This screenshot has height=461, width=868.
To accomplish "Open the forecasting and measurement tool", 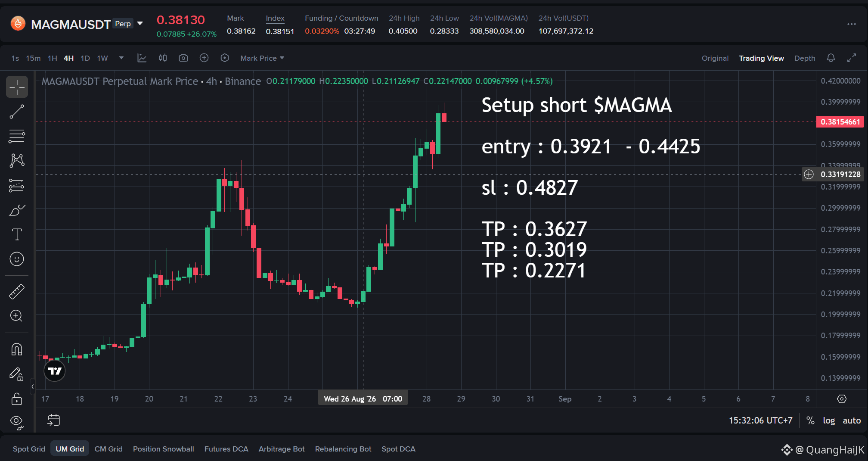I will tap(17, 186).
